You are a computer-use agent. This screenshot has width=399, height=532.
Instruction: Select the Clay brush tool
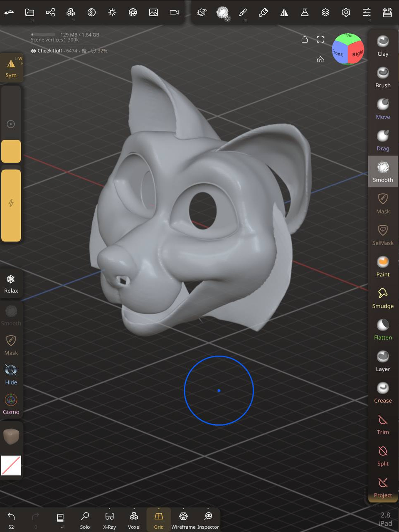382,46
